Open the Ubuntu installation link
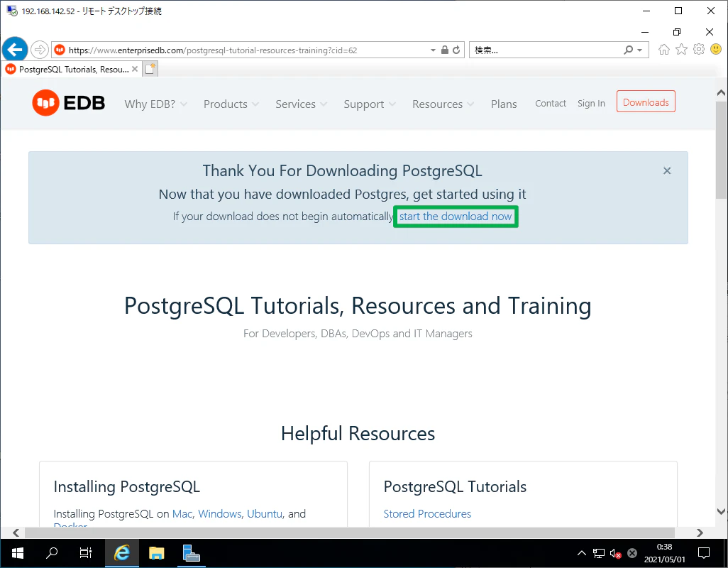This screenshot has height=568, width=728. pyautogui.click(x=265, y=513)
